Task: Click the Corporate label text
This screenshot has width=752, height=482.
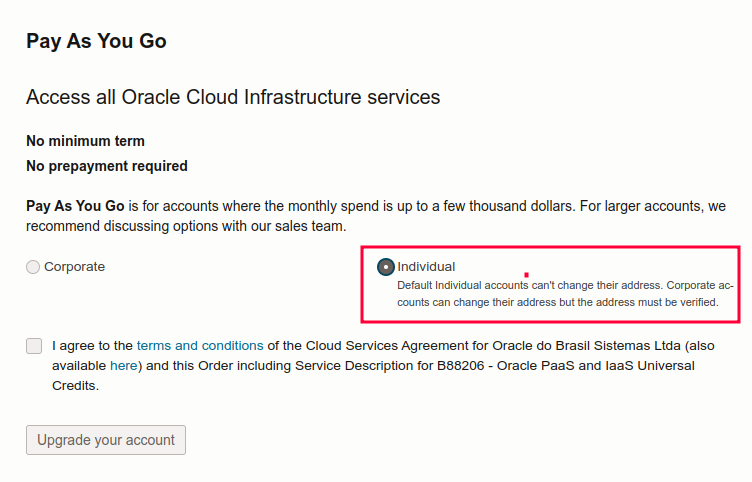Action: pos(74,267)
